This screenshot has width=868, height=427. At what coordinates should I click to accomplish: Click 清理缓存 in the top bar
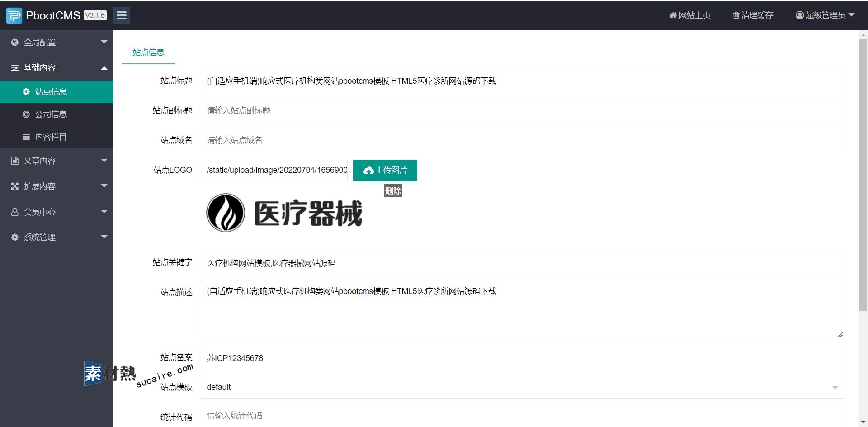tap(753, 15)
